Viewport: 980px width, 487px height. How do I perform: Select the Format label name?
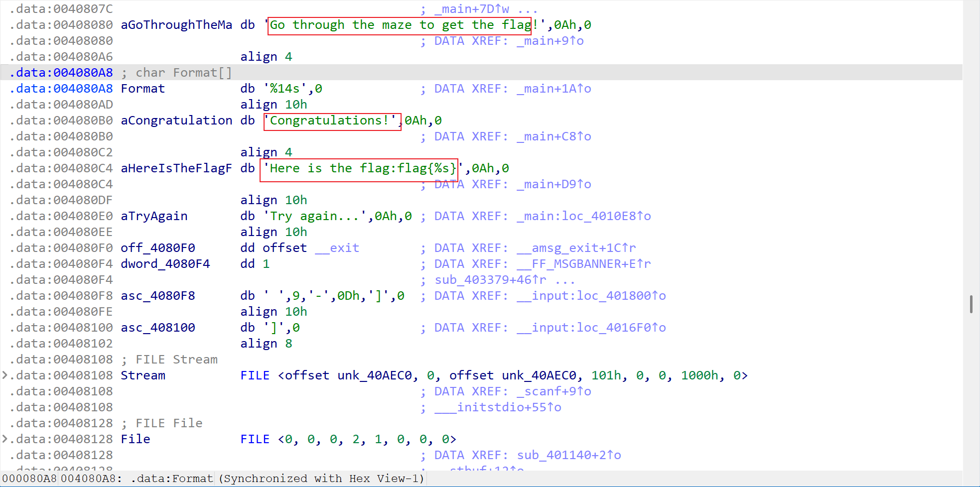[143, 89]
